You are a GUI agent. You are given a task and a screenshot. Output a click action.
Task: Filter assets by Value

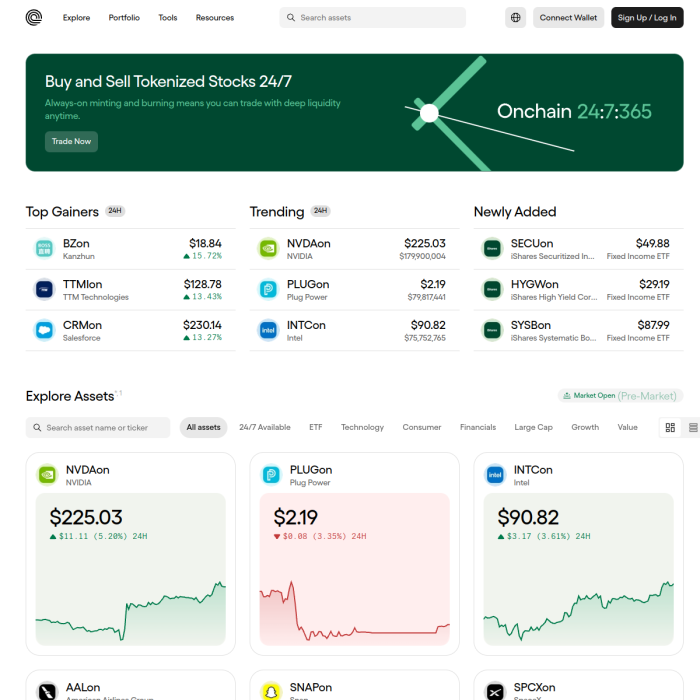pyautogui.click(x=628, y=428)
